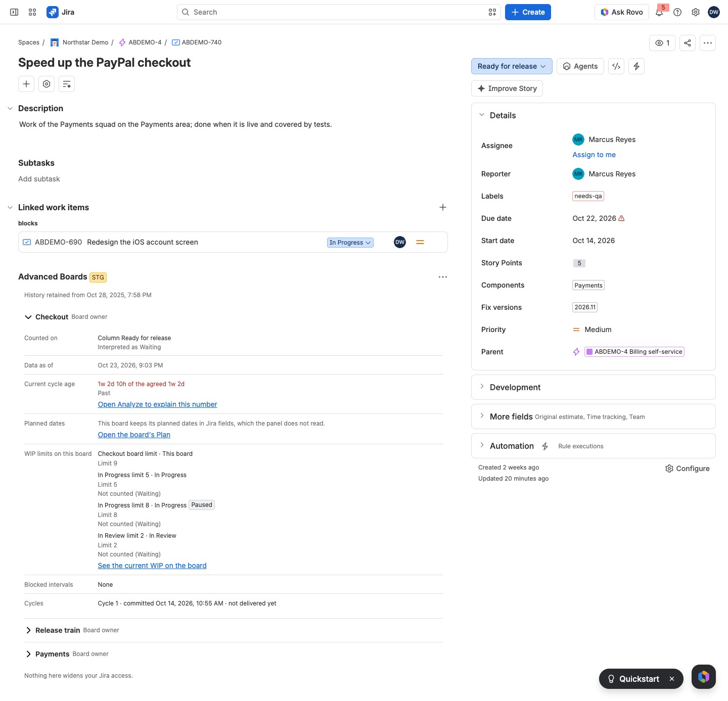Click the floating Rovo chat icon
This screenshot has height=701, width=728.
click(x=704, y=677)
